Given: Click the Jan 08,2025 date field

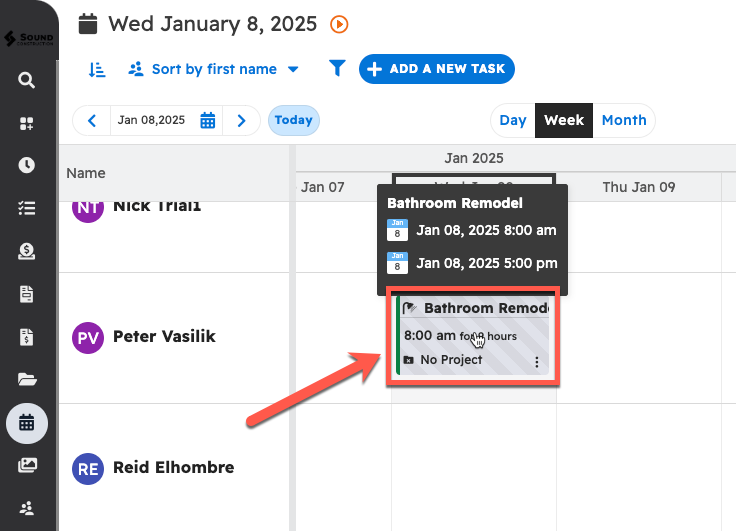Looking at the screenshot, I should pos(151,120).
